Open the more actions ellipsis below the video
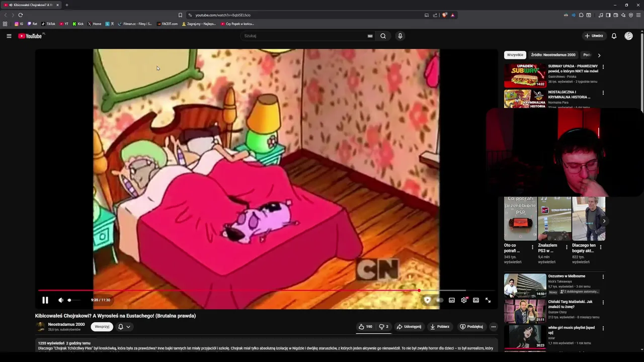Image resolution: width=644 pixels, height=362 pixels. (x=494, y=326)
